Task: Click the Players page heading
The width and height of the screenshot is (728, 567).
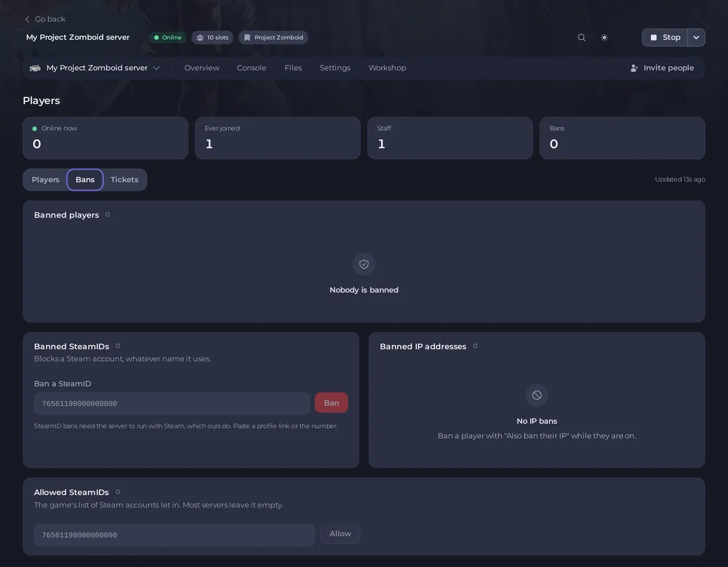Action: click(41, 101)
